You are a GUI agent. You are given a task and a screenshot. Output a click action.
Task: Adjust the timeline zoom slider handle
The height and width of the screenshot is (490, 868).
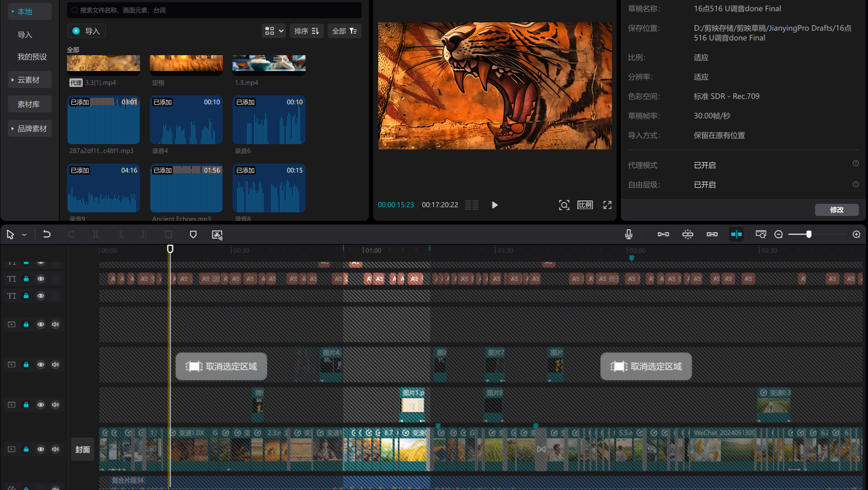pyautogui.click(x=809, y=234)
